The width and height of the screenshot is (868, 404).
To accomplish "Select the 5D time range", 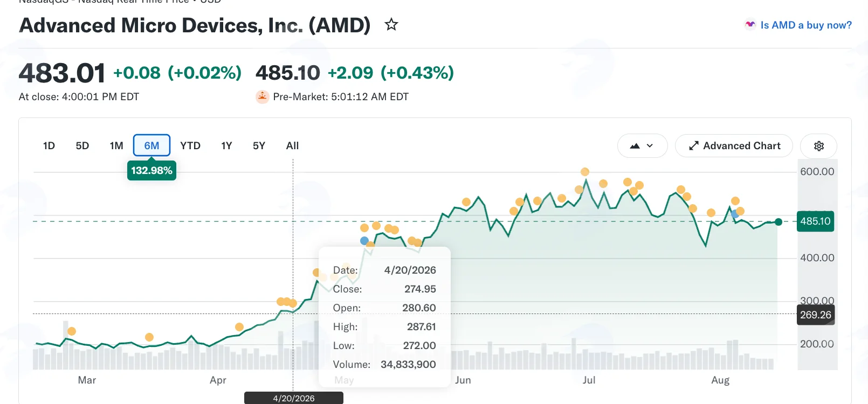I will [82, 146].
